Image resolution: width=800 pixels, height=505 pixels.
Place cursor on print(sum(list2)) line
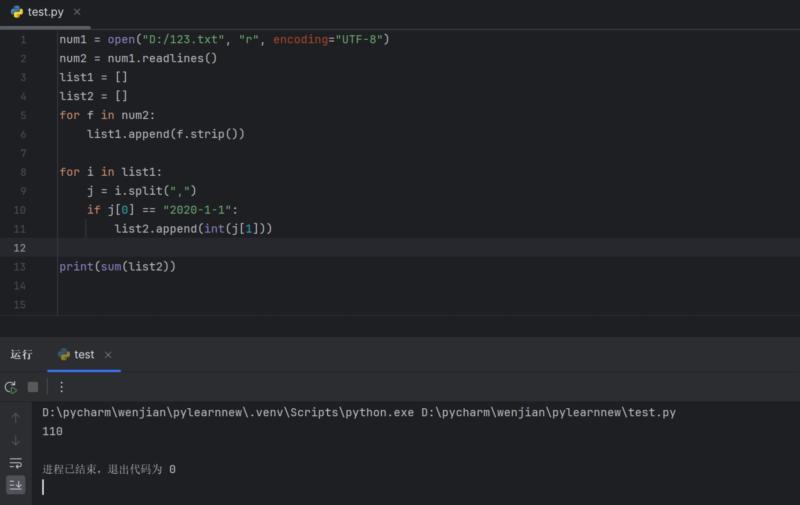click(x=117, y=267)
